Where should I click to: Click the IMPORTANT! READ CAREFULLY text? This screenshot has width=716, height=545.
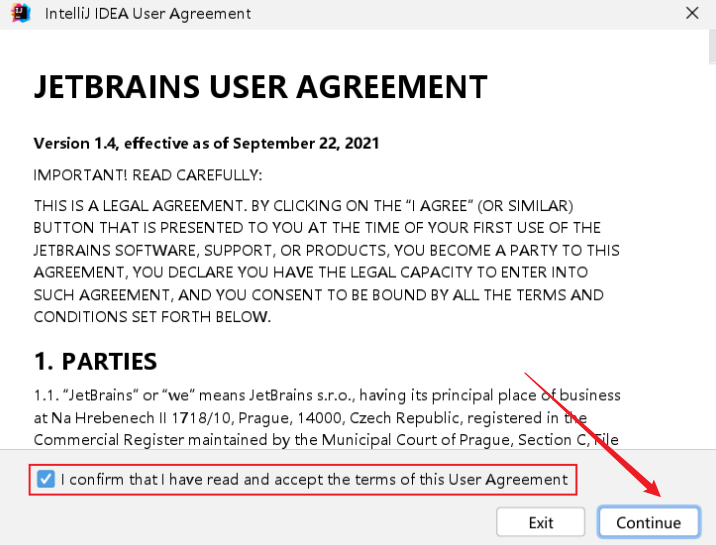pos(148,175)
